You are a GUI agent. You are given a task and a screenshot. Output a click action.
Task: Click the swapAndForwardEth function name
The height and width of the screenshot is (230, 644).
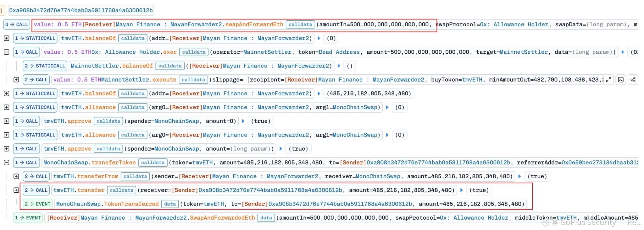pos(254,24)
